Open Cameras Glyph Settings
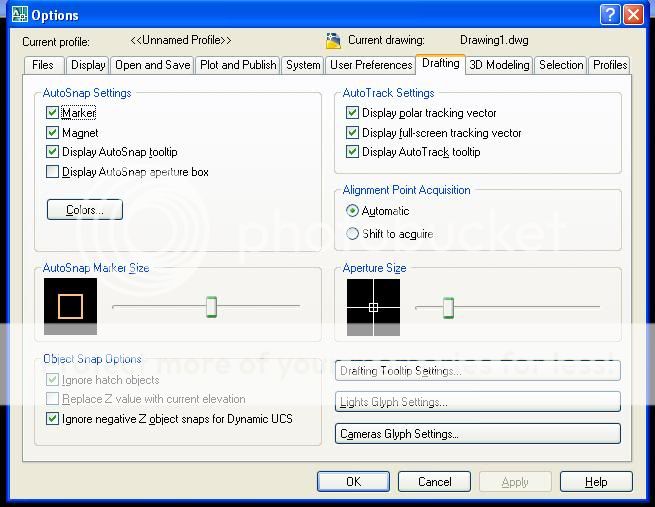This screenshot has width=655, height=507. (x=478, y=434)
